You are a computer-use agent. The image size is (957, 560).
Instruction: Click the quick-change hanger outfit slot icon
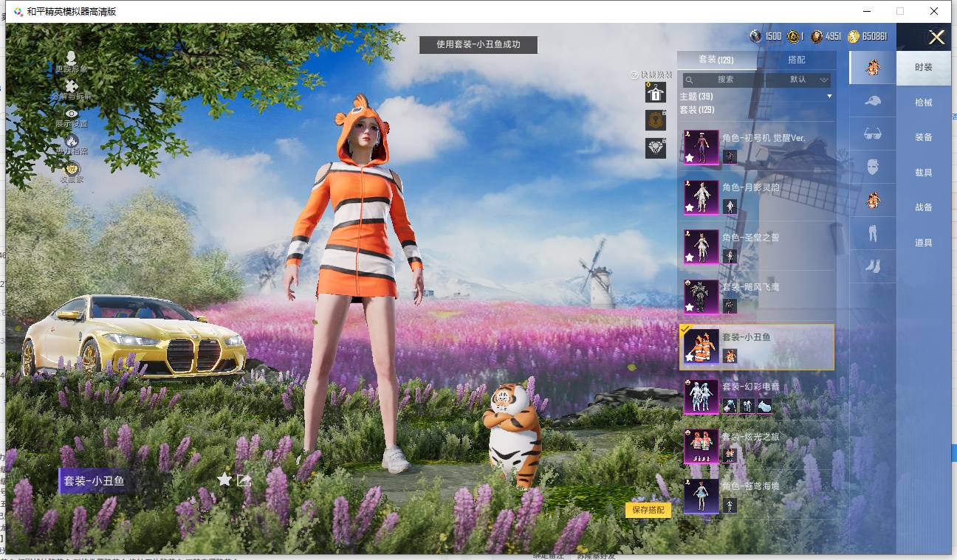tap(655, 93)
